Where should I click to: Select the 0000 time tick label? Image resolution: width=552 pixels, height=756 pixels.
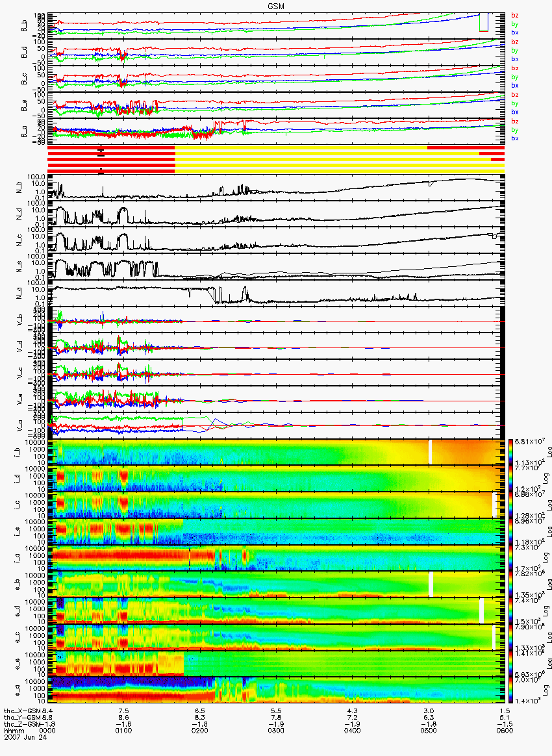[x=47, y=731]
